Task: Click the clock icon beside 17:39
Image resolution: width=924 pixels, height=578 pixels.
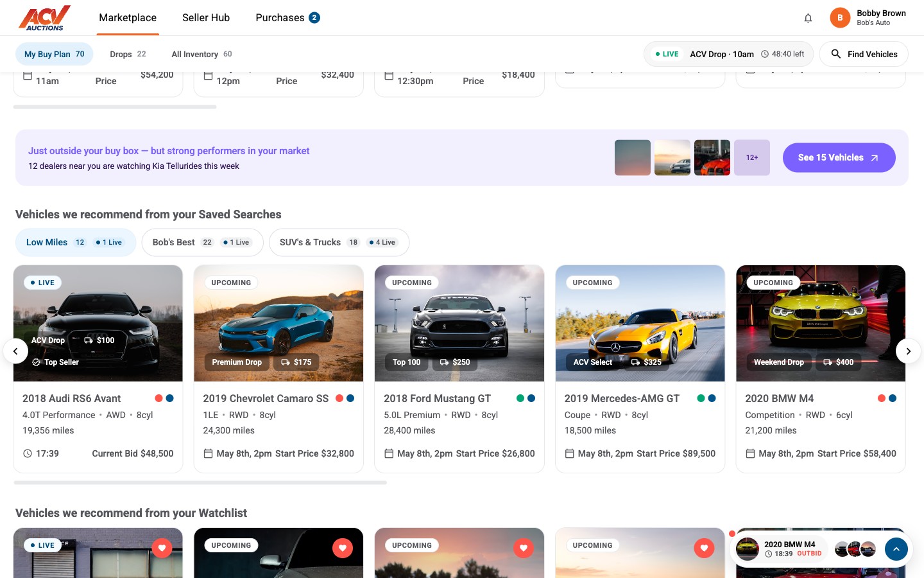Action: [28, 453]
